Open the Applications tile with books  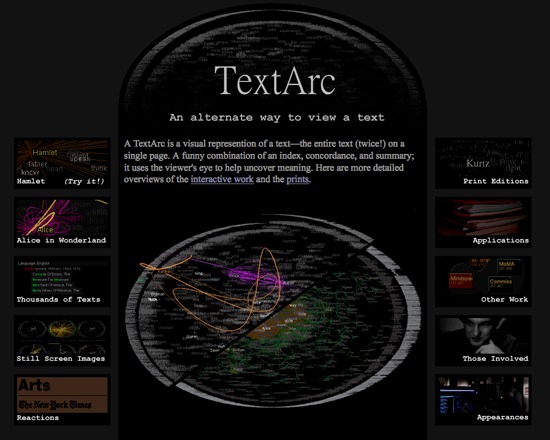[483, 222]
